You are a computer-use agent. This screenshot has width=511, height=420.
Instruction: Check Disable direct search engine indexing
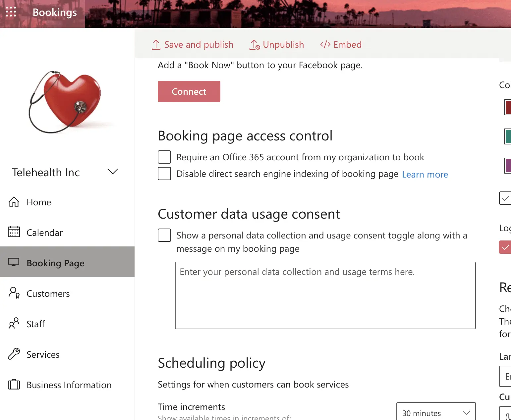click(164, 174)
